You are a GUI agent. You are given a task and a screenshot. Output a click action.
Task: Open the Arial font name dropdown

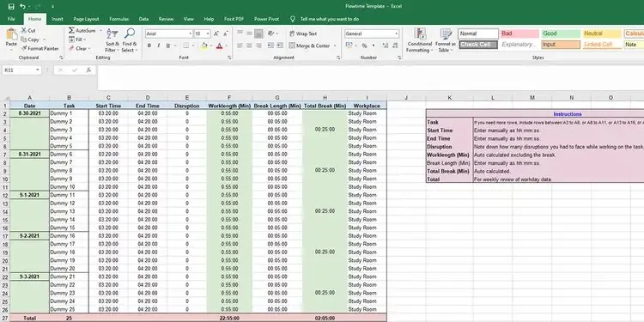(190, 33)
